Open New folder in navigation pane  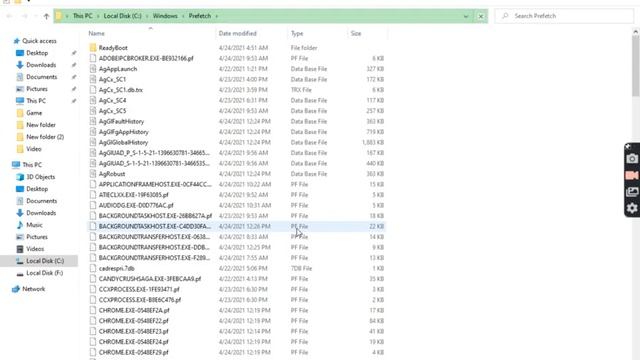[41, 125]
